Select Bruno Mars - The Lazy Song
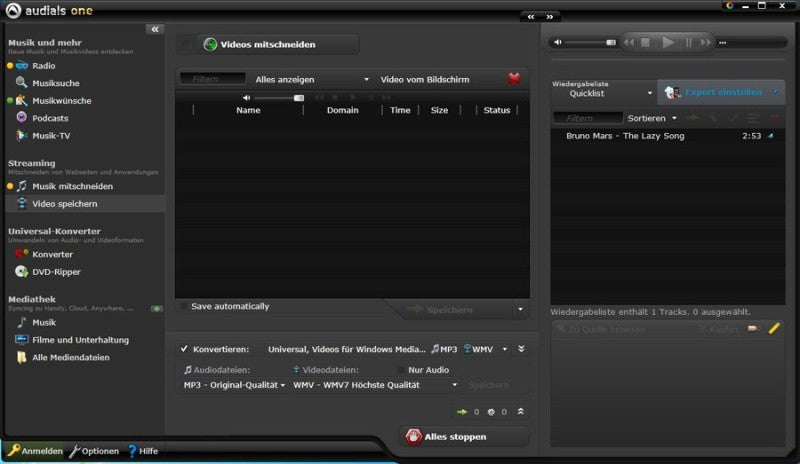The image size is (800, 464). pyautogui.click(x=668, y=136)
